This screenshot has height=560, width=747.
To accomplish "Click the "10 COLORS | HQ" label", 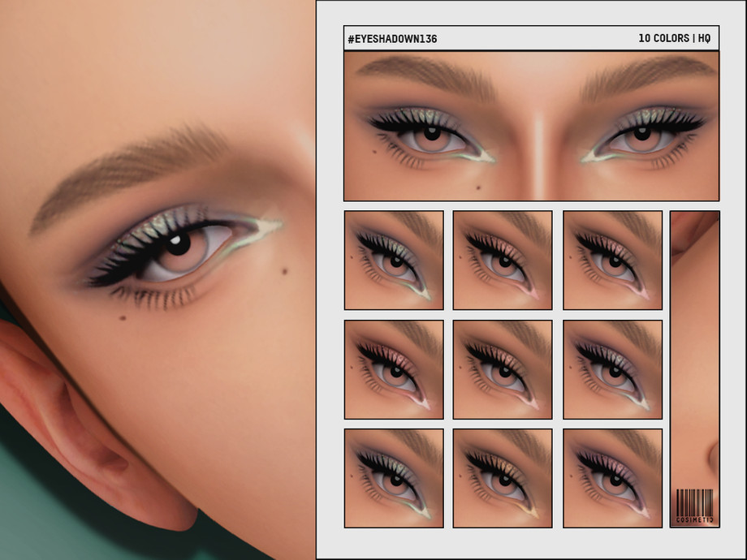I will [x=675, y=38].
